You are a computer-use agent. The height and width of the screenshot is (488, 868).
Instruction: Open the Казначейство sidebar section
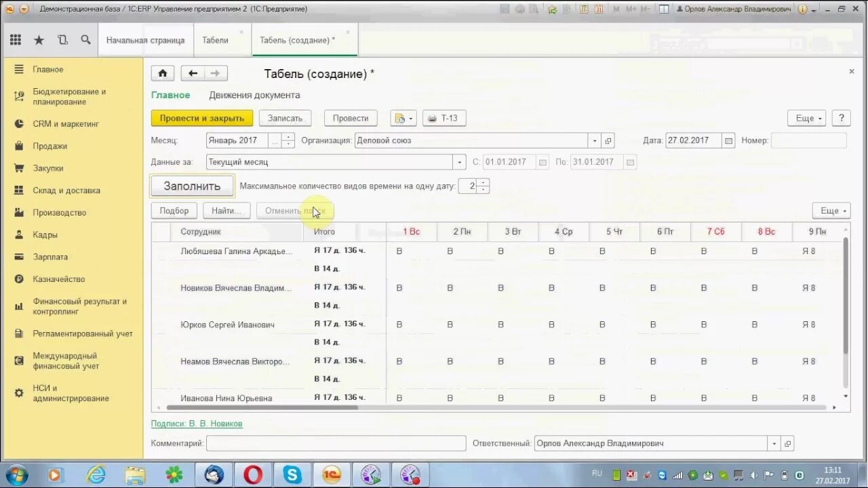point(59,279)
